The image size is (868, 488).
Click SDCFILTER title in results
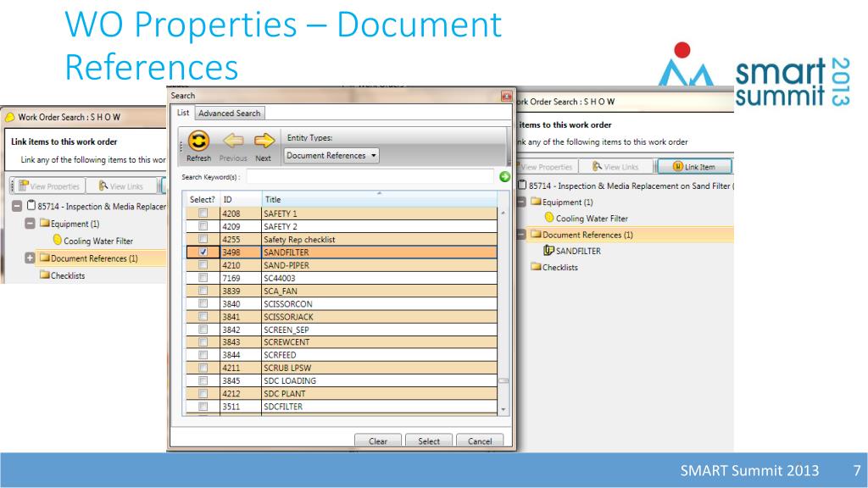click(x=283, y=406)
